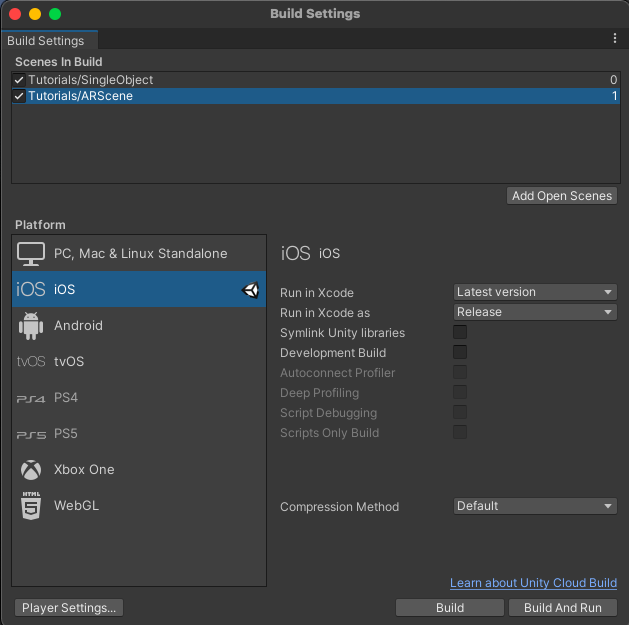Open the Compression Method dropdown
Image resolution: width=629 pixels, height=625 pixels.
tap(535, 506)
